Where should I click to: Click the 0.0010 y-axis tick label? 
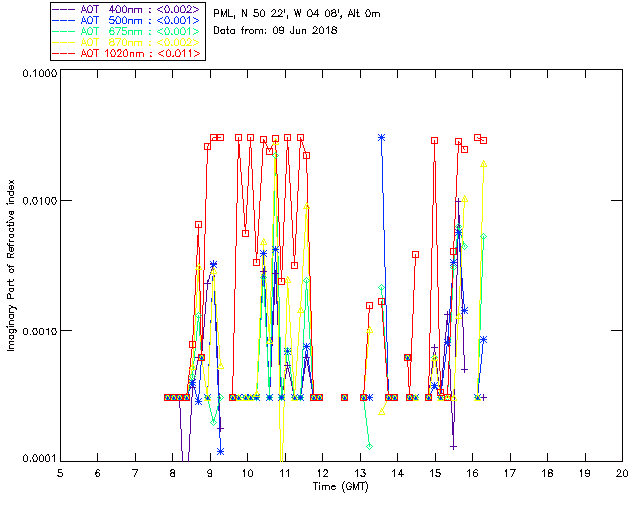pos(37,331)
